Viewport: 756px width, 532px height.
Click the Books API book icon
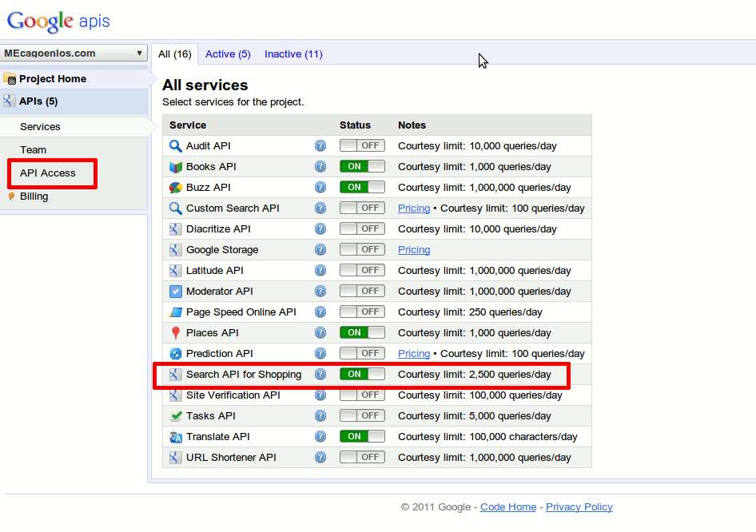coord(176,167)
